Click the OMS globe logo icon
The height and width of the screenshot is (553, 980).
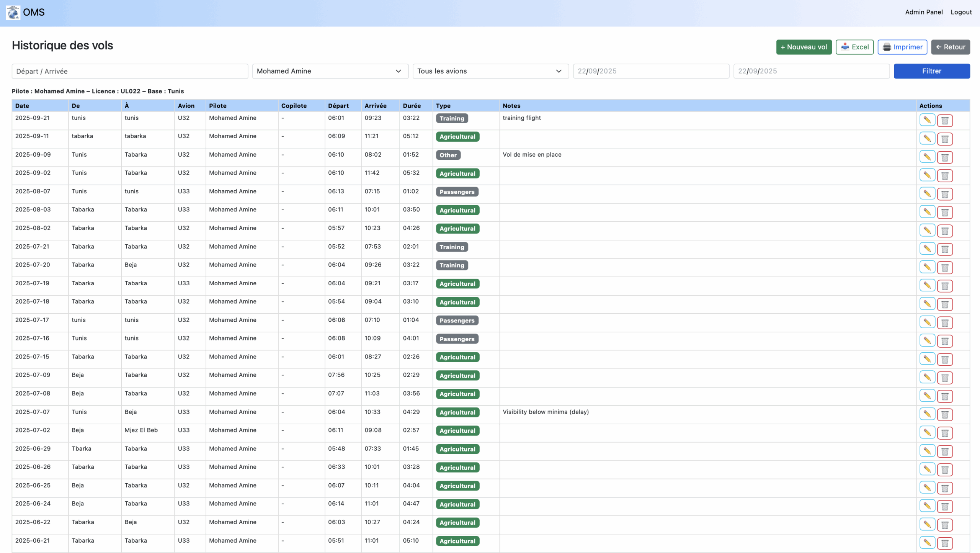pyautogui.click(x=13, y=13)
